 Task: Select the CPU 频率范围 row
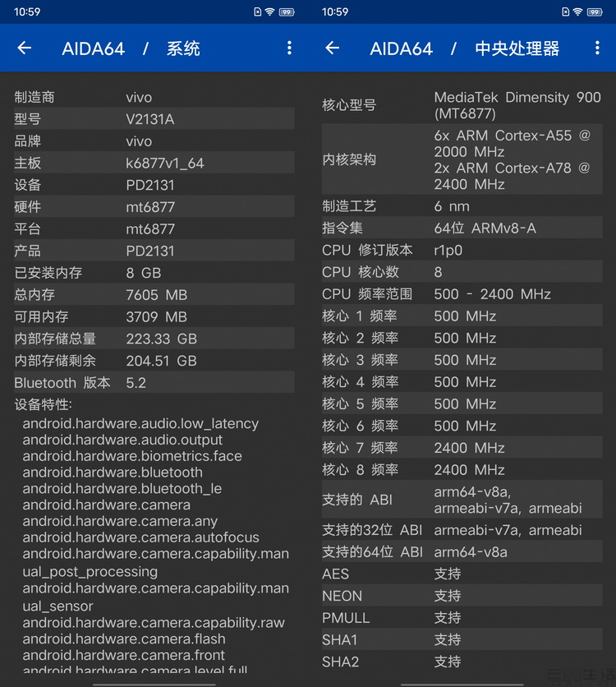tap(462, 293)
